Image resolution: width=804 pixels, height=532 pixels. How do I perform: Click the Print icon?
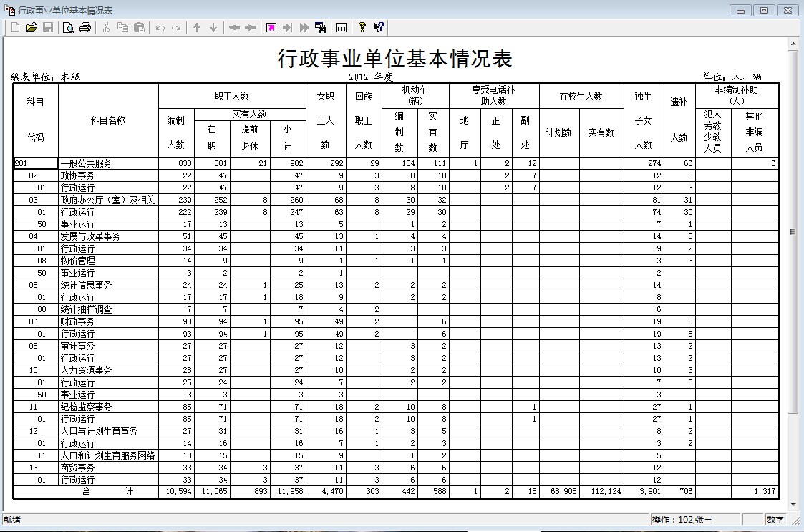point(85,27)
